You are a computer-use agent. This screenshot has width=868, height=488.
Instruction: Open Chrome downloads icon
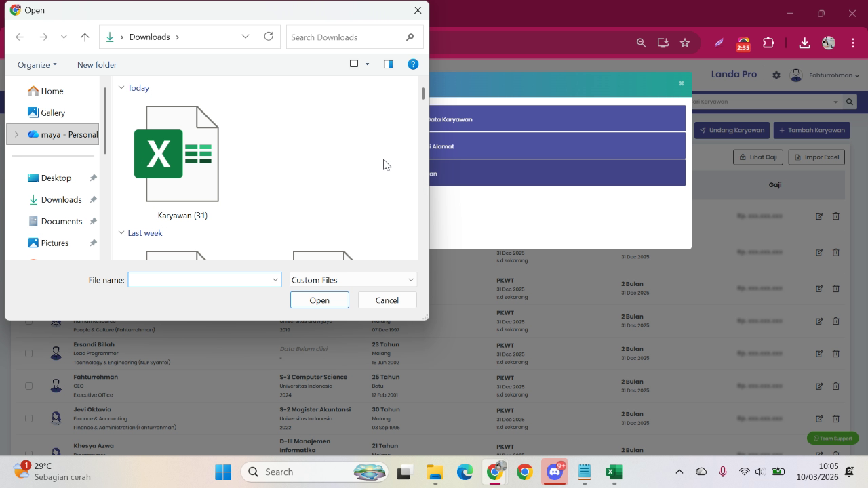[804, 43]
